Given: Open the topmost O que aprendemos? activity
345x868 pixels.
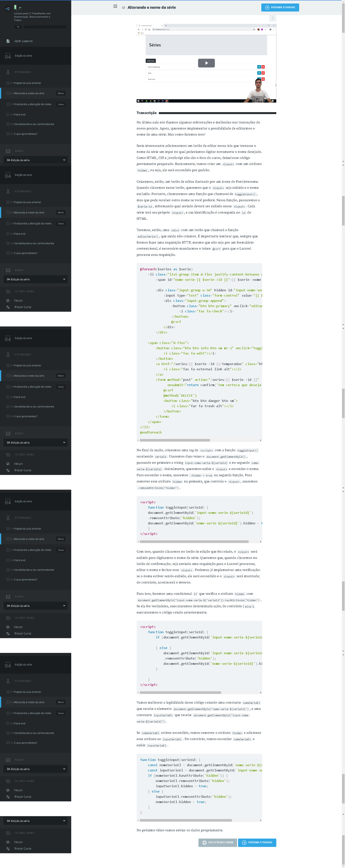Looking at the screenshot, I should point(25,134).
